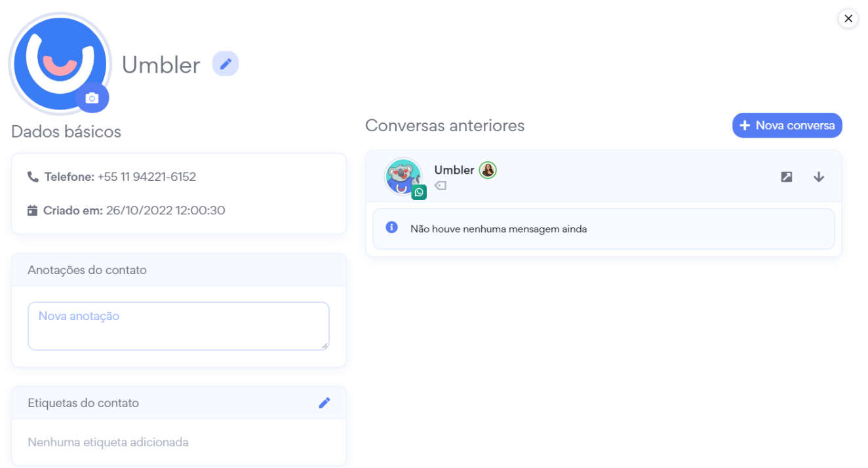Click the WhatsApp badge on conversation avatar
Image resolution: width=868 pixels, height=468 pixels.
[419, 192]
